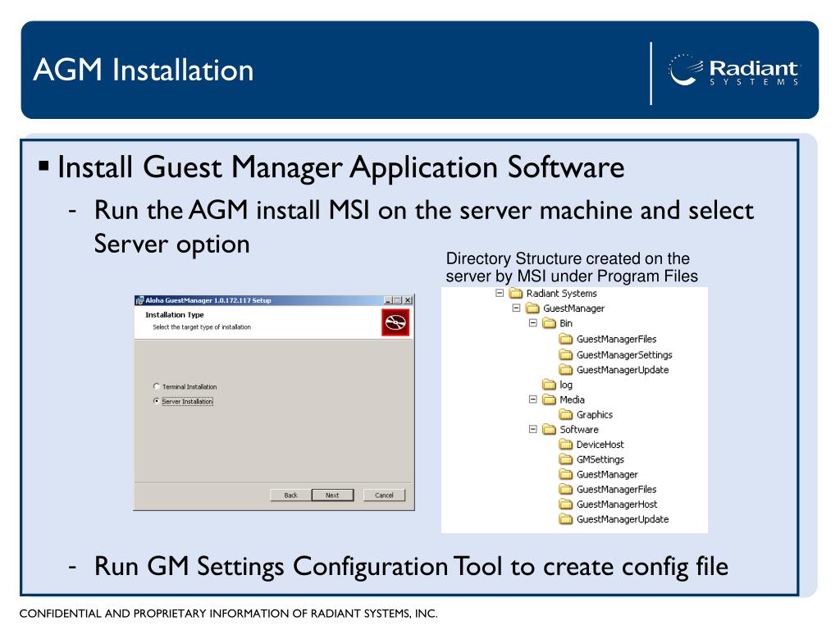
Task: Click the Back button in setup
Action: click(x=290, y=495)
